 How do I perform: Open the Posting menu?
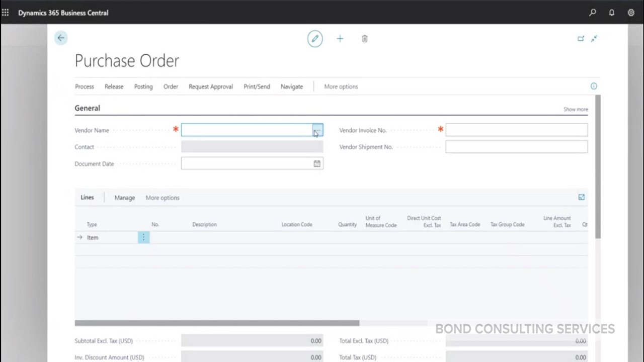point(143,86)
